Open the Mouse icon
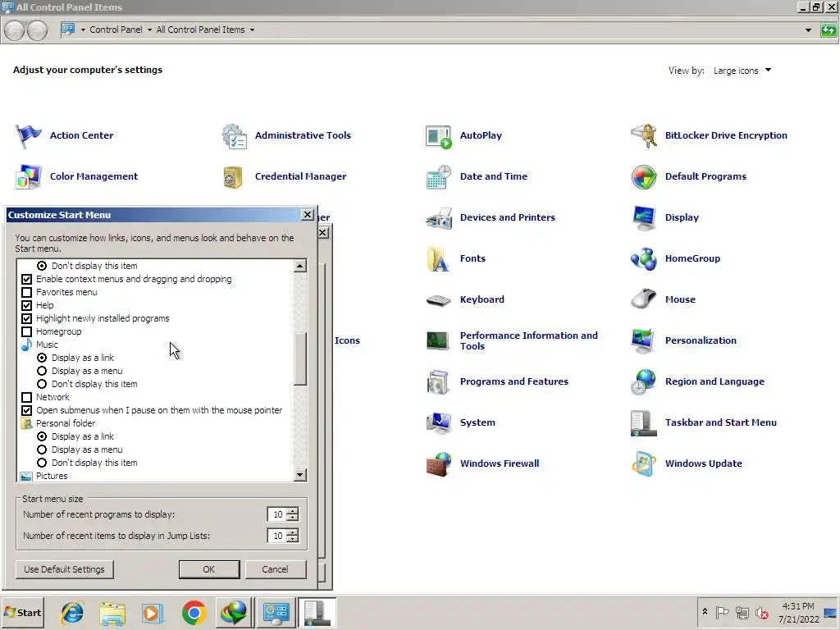 tap(644, 299)
